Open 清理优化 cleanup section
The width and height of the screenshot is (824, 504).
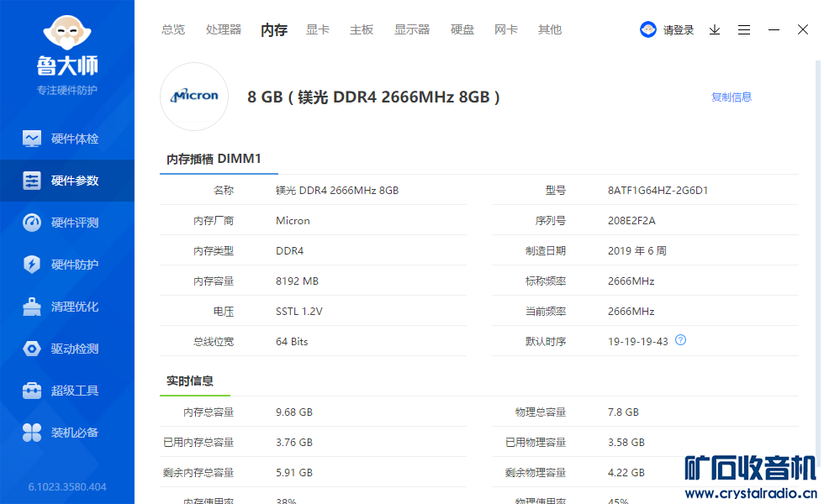point(67,307)
